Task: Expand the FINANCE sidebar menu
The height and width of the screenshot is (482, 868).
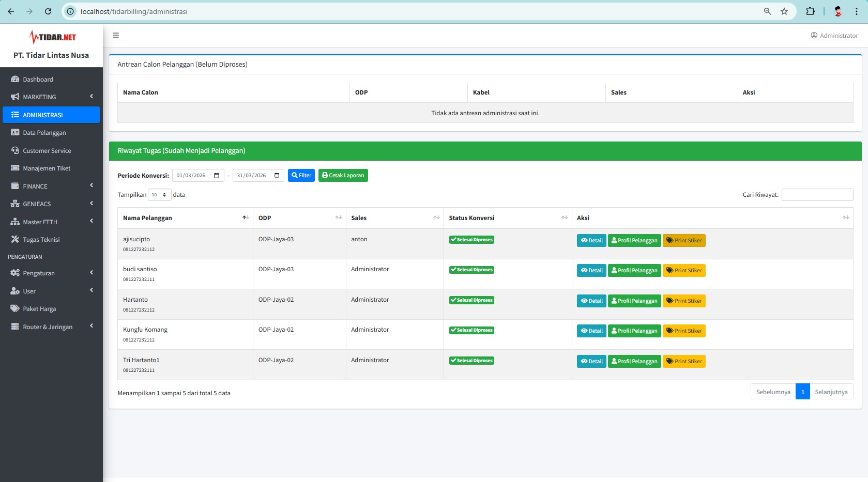Action: pos(51,186)
